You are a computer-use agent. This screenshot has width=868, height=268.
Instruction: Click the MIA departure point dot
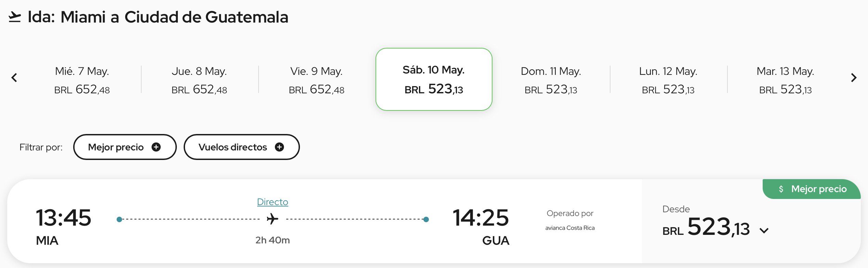(119, 219)
